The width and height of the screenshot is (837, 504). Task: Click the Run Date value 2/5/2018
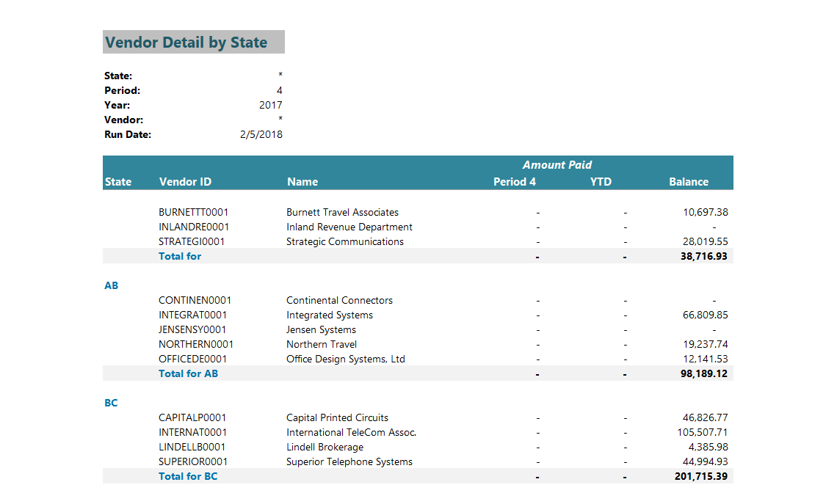261,134
